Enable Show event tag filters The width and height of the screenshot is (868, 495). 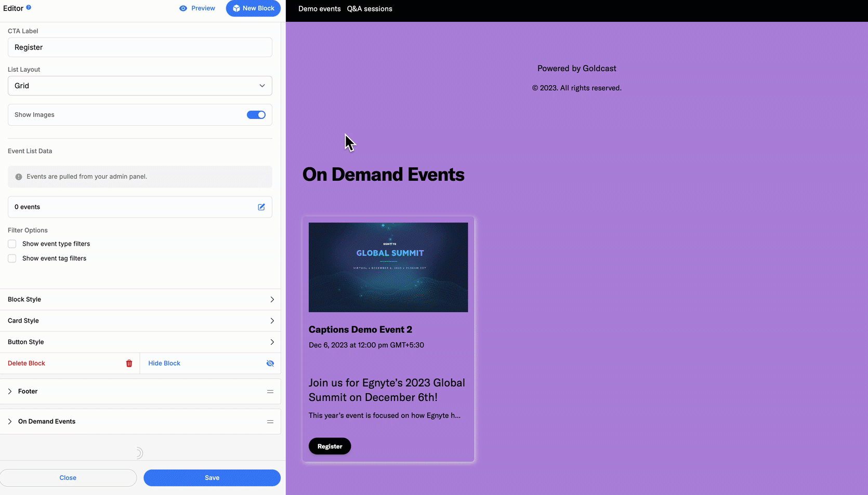pyautogui.click(x=11, y=258)
